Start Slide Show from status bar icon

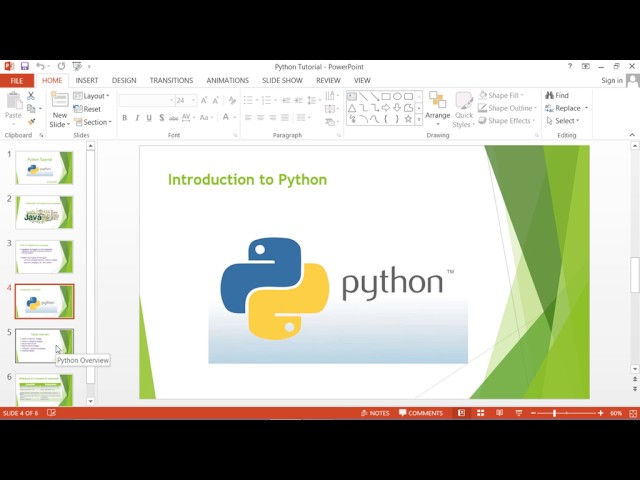click(x=519, y=413)
